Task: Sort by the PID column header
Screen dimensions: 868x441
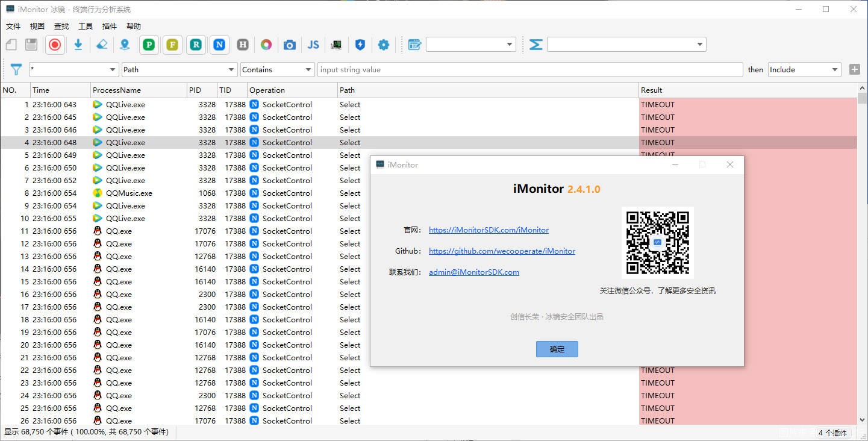Action: 202,90
